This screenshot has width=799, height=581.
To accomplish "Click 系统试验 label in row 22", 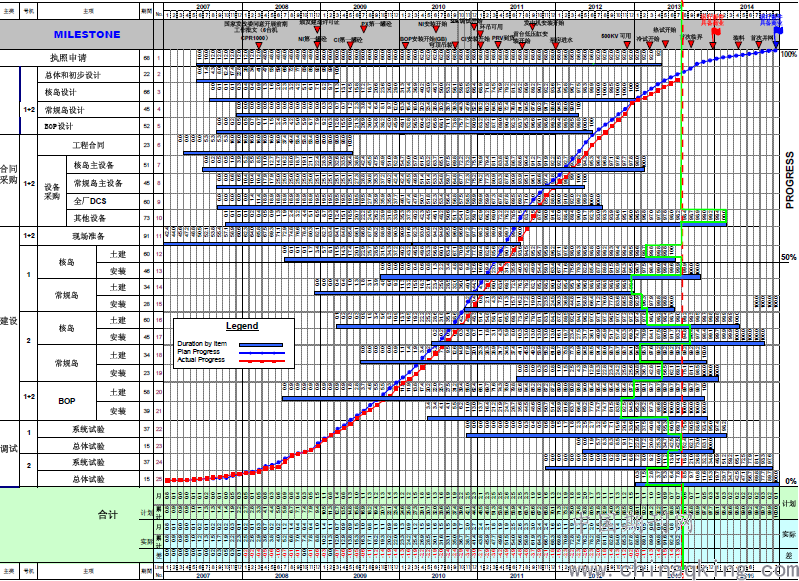I will 88,429.
